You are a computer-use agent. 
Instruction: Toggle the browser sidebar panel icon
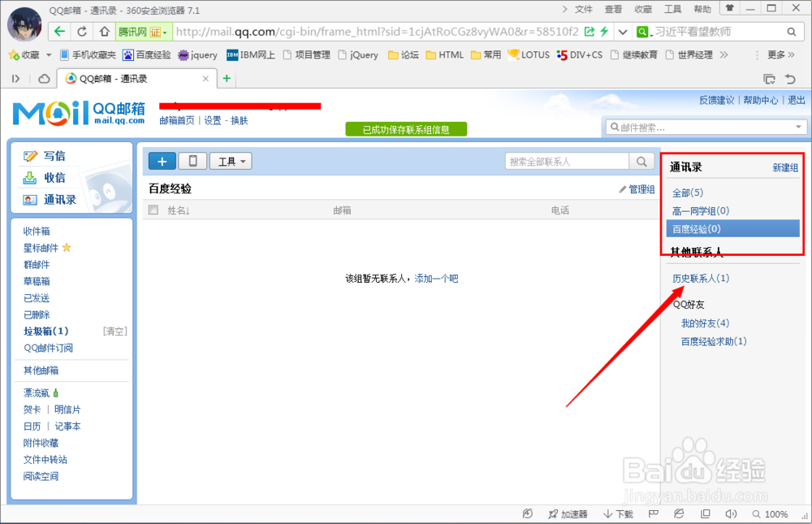point(15,79)
